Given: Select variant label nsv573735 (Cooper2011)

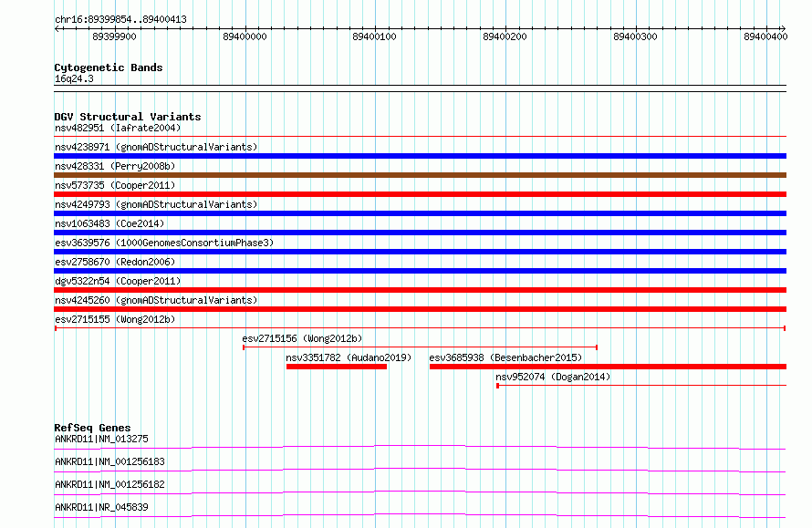Looking at the screenshot, I should click(115, 185).
